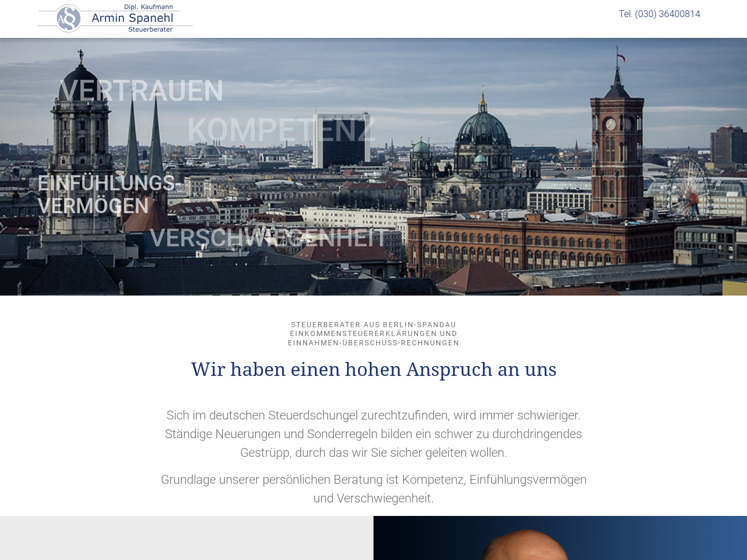Click paragraph starting 'Grundlage unserer persönlichen Beratung'
The image size is (747, 560).
tap(374, 489)
